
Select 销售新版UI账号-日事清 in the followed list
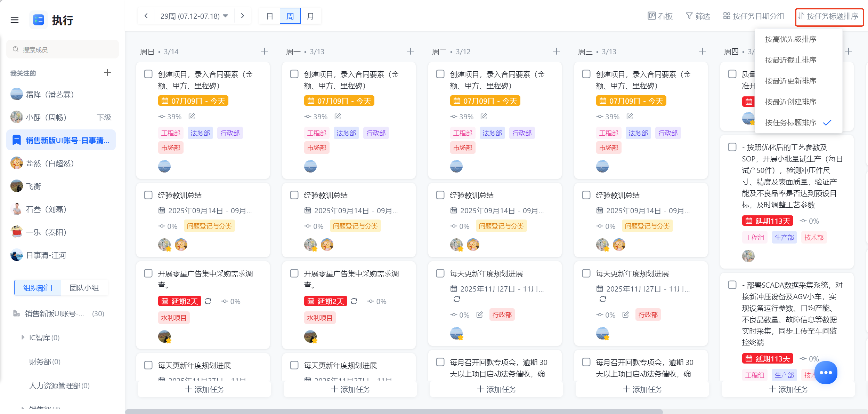click(61, 140)
